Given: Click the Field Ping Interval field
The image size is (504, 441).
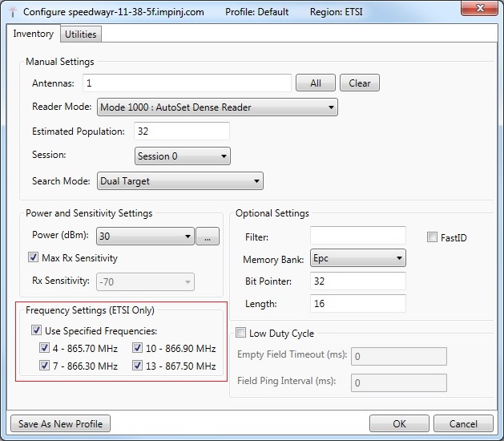Looking at the screenshot, I should [x=399, y=382].
